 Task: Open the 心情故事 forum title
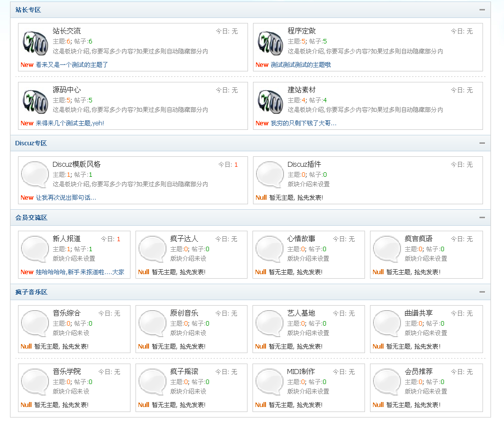click(301, 239)
